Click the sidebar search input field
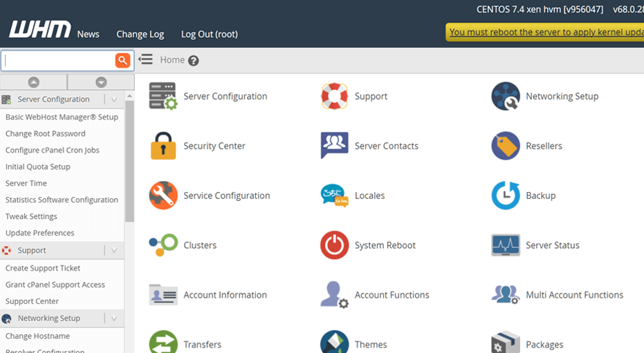Screen dimensions: 644x353 58,61
